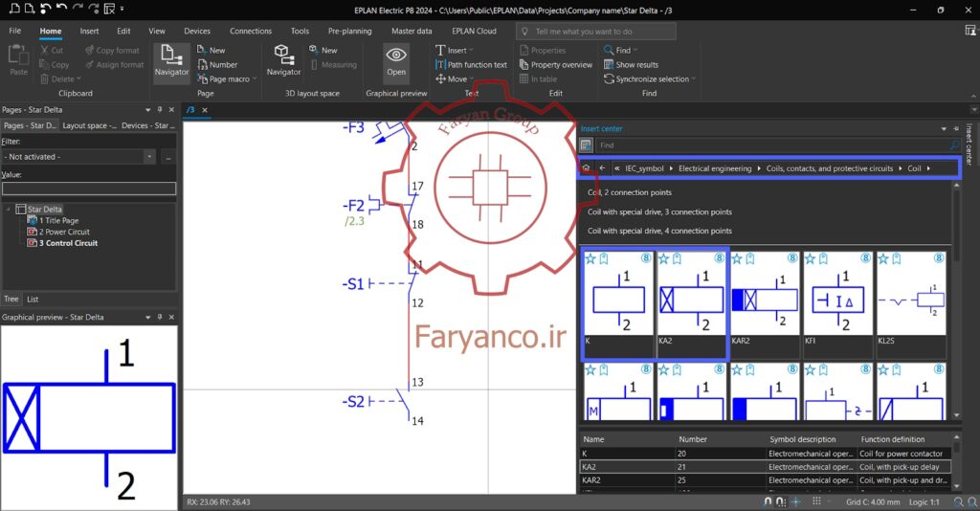Open the File menu
This screenshot has height=511, width=980.
coord(15,31)
